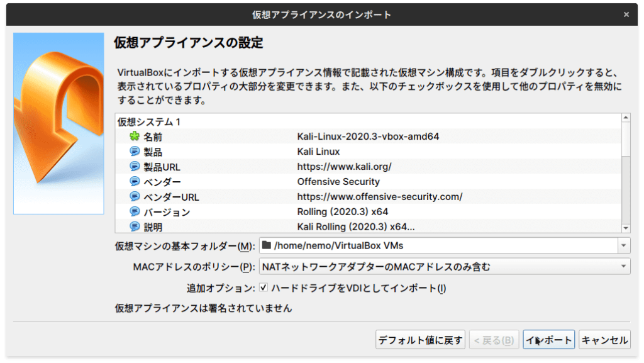Click the bubble icon next to ベンダー
The height and width of the screenshot is (363, 644).
click(x=135, y=181)
